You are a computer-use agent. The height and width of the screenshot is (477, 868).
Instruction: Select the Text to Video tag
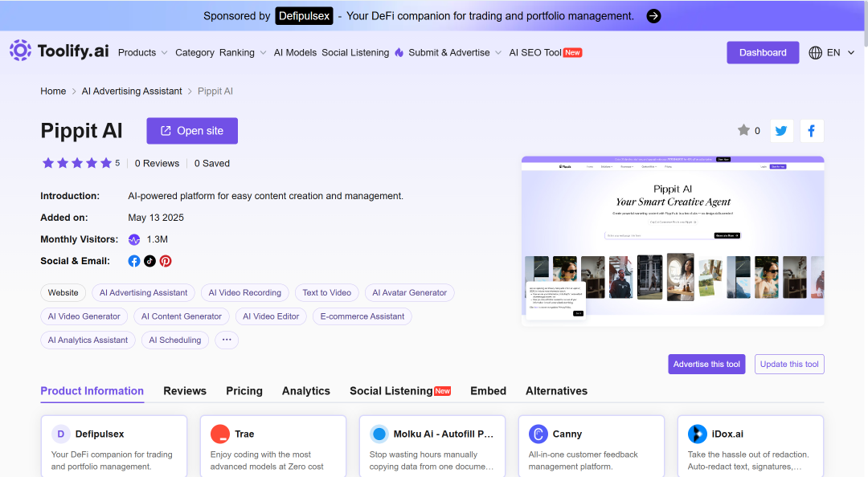pos(326,293)
